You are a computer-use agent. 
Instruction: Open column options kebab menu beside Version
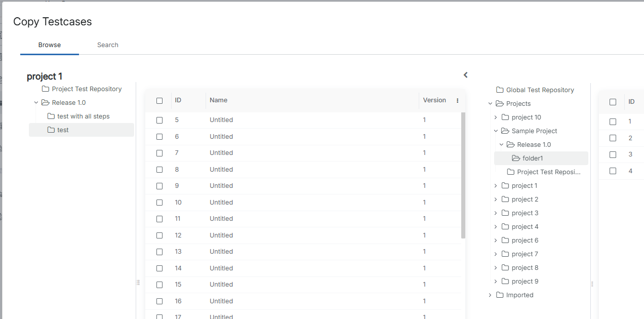(x=457, y=101)
